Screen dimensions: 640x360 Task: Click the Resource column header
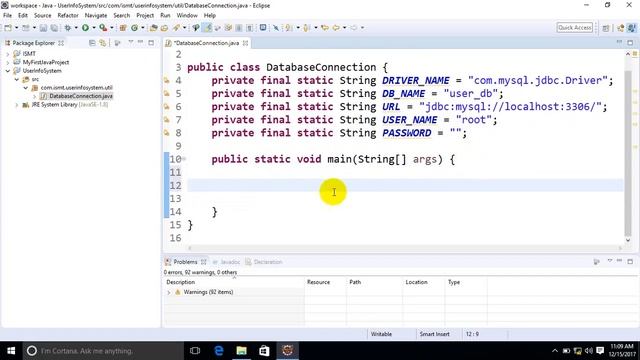tap(318, 282)
